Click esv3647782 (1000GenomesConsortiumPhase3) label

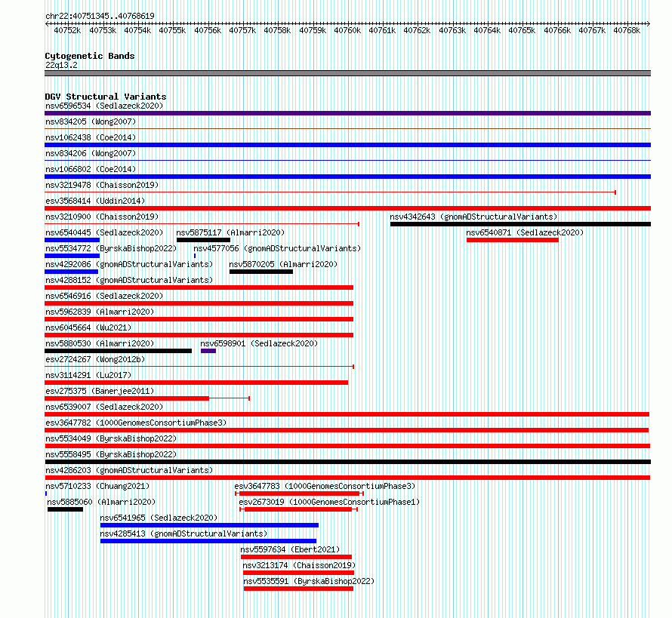pos(136,423)
